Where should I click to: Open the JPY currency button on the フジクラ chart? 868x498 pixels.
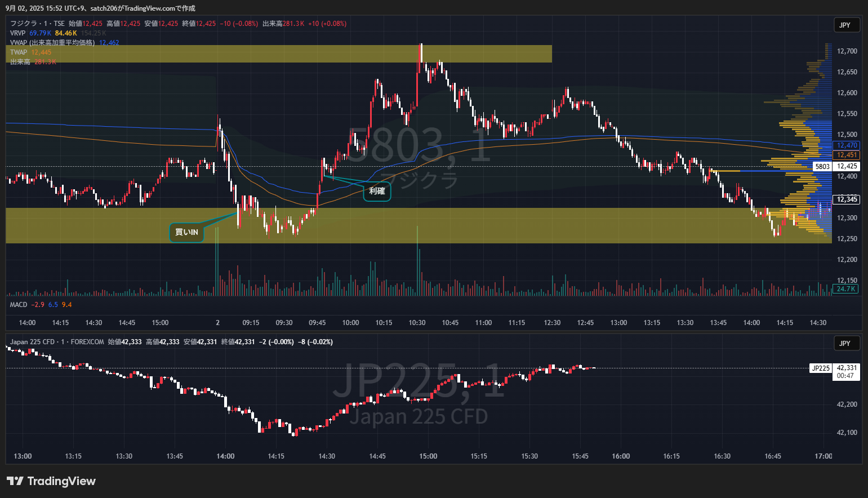click(x=847, y=25)
